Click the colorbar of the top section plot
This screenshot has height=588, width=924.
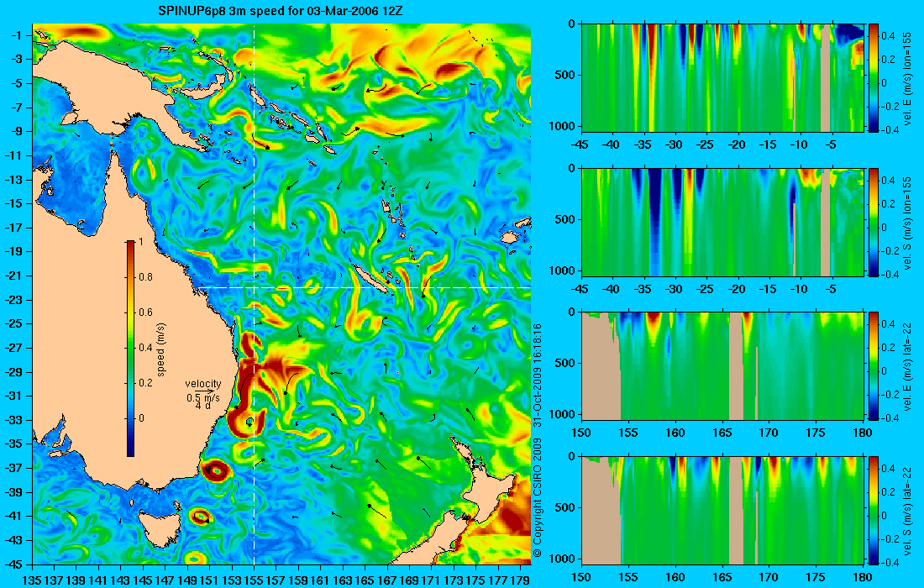(x=874, y=78)
